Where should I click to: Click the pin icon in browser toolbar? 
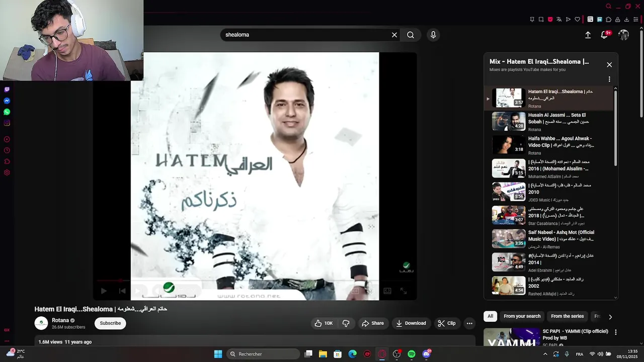click(532, 20)
